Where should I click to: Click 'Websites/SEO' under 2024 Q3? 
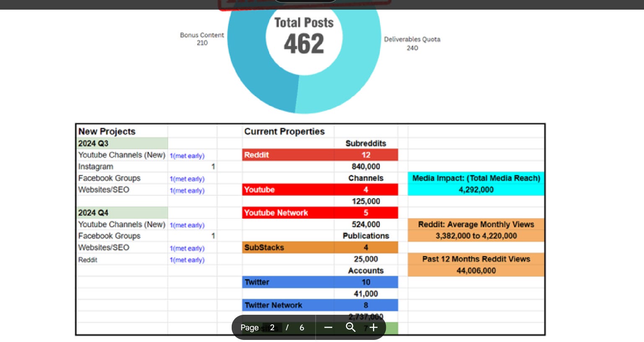tap(103, 190)
